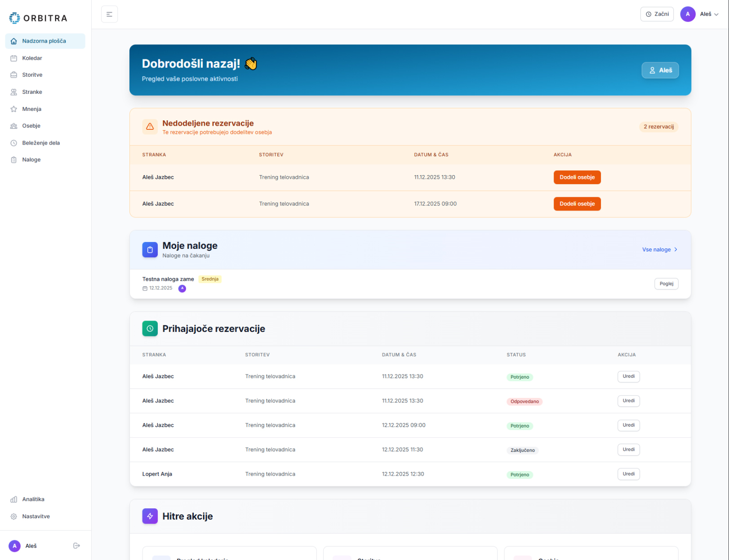Click the sidebar collapse hamburger icon
This screenshot has height=560, width=729.
(x=109, y=14)
